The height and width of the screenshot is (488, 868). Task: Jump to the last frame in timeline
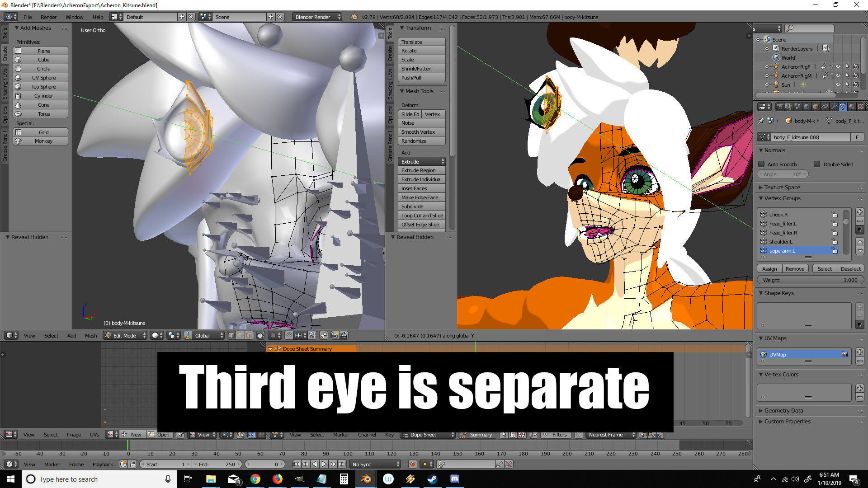point(342,464)
